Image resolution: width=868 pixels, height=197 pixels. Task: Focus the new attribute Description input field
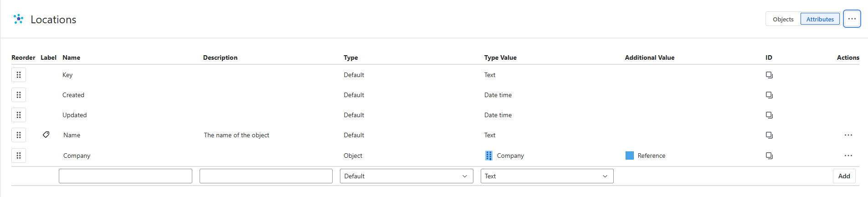[x=266, y=176]
